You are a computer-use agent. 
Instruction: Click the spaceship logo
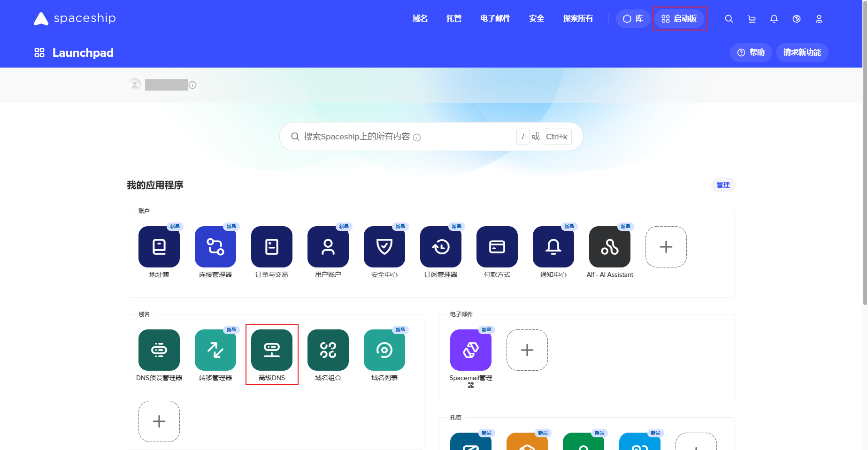pos(75,18)
